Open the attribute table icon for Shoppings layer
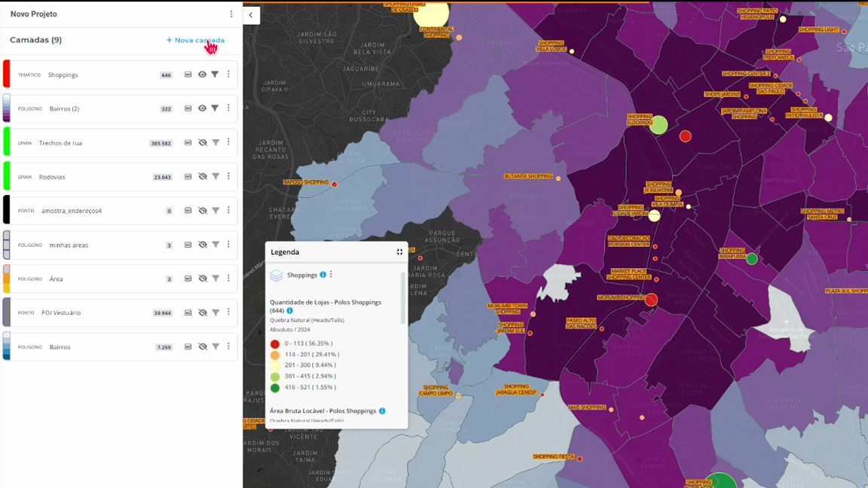 (188, 75)
